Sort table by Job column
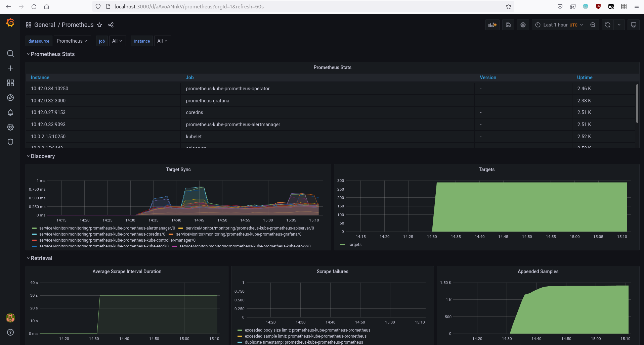Viewport: 644px width, 345px height. pyautogui.click(x=189, y=78)
